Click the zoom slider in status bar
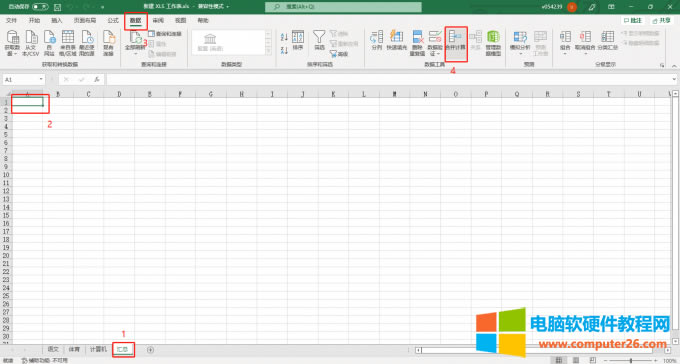The width and height of the screenshot is (680, 364). [631, 361]
